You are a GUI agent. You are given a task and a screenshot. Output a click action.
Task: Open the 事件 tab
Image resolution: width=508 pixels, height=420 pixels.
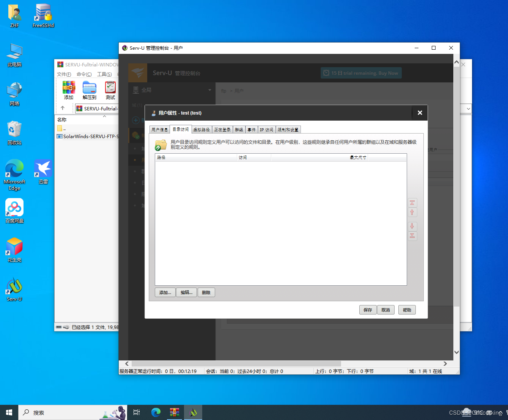pos(252,130)
